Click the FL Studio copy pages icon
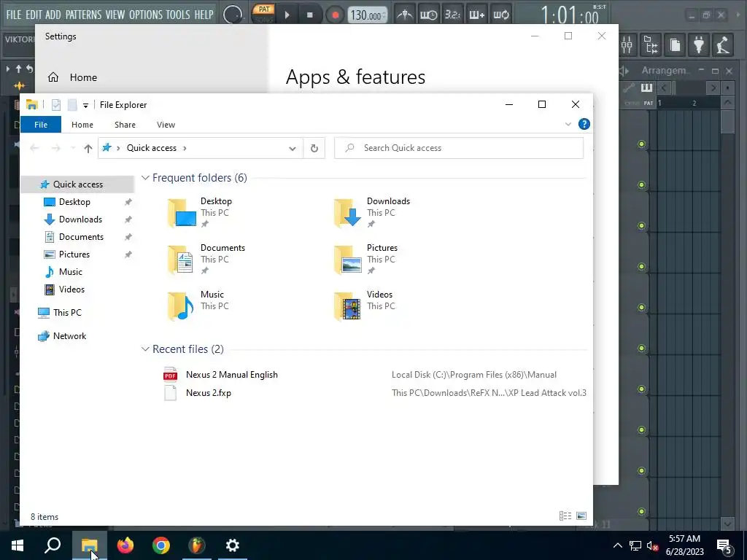 tap(675, 45)
